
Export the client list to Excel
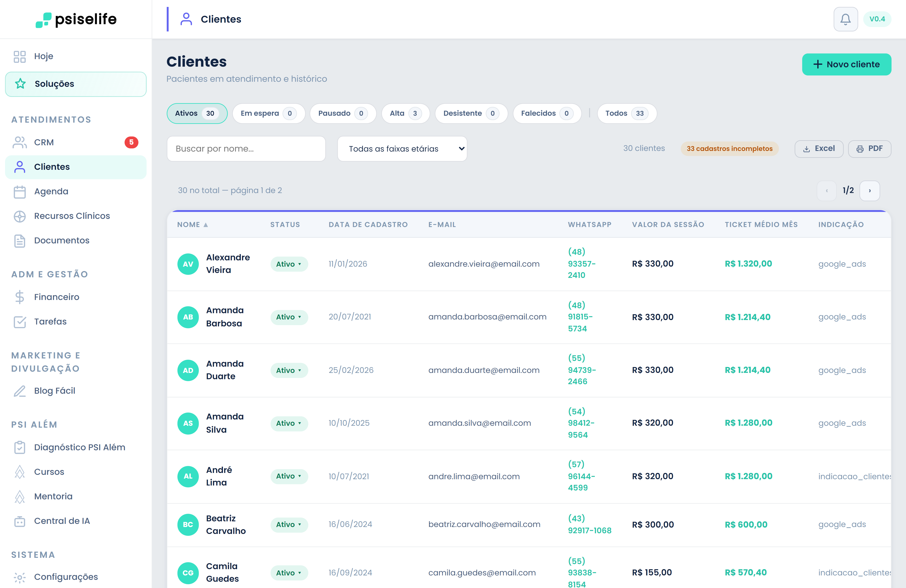point(819,149)
